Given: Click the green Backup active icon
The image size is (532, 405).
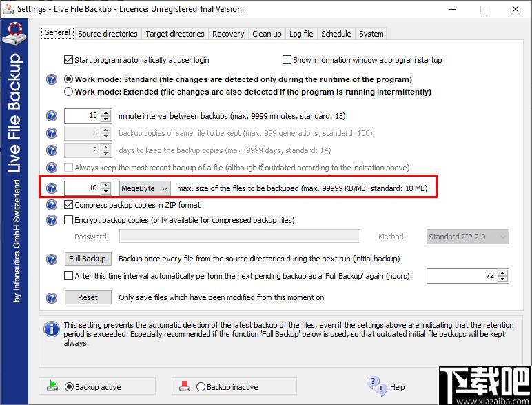Looking at the screenshot, I should [x=52, y=386].
